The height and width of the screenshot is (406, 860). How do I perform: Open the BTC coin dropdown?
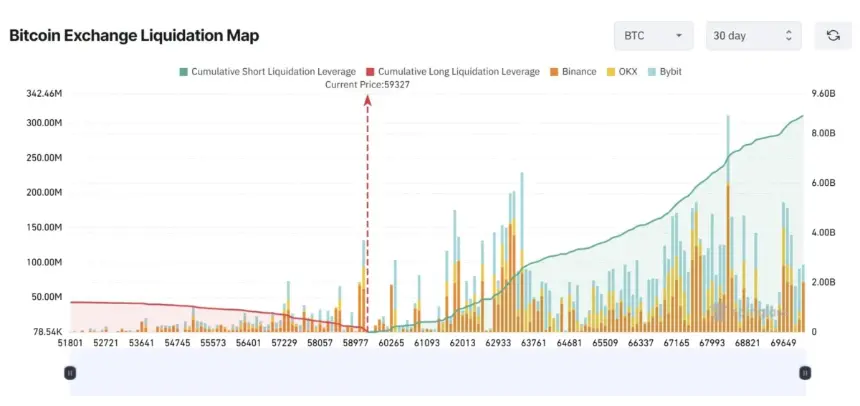pyautogui.click(x=654, y=36)
